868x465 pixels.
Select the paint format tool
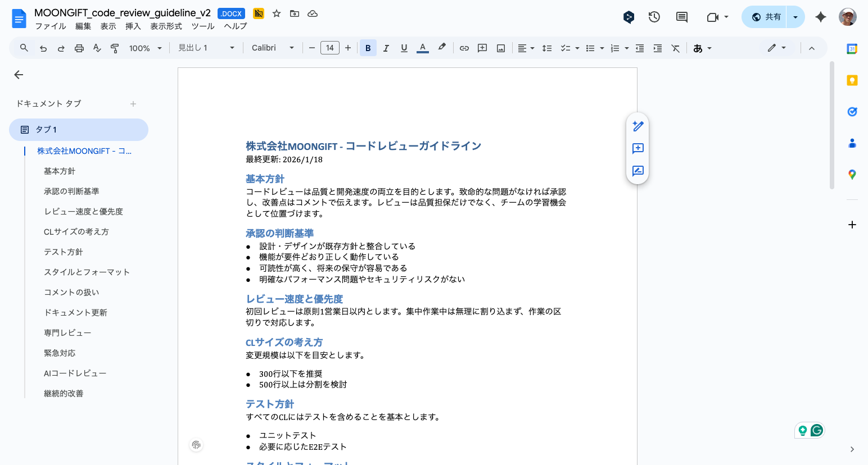pyautogui.click(x=115, y=48)
